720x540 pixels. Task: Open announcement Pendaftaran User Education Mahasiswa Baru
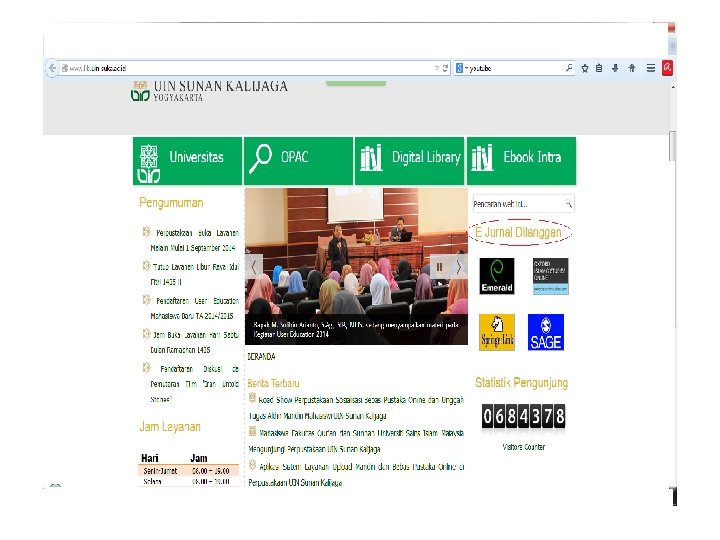tap(193, 308)
